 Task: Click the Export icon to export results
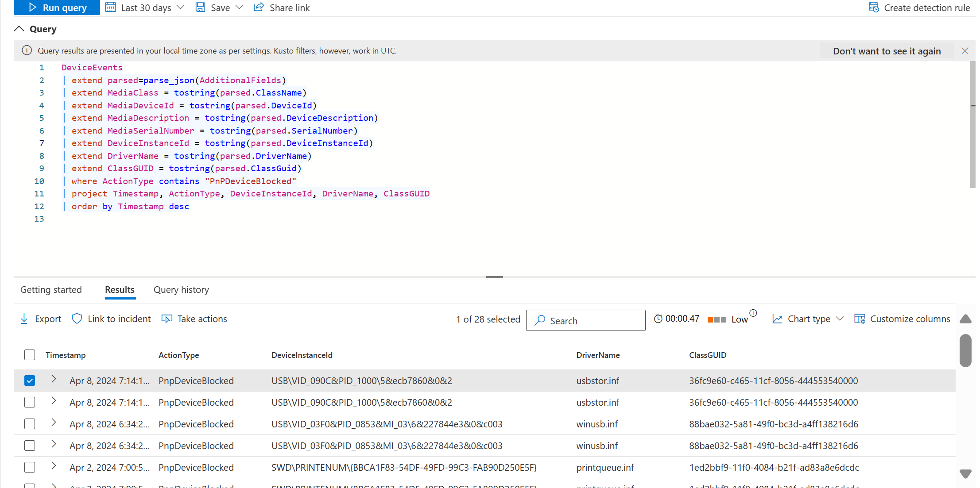click(23, 319)
